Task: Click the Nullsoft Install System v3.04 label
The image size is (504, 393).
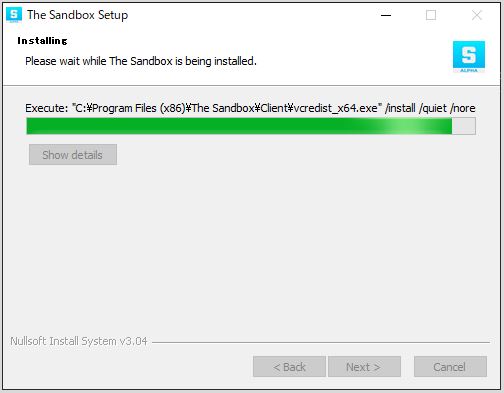Action: [x=79, y=341]
